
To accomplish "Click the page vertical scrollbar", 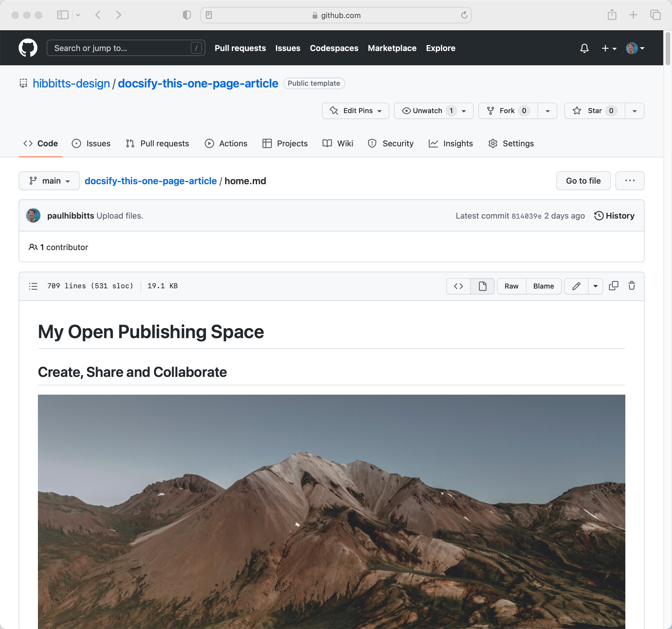I will (x=668, y=49).
